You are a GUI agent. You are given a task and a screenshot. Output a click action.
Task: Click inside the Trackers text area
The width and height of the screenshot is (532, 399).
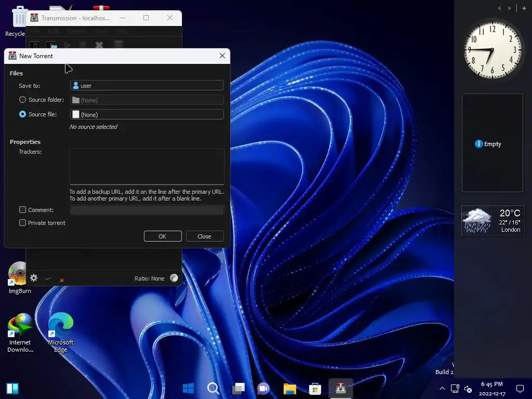[x=147, y=166]
